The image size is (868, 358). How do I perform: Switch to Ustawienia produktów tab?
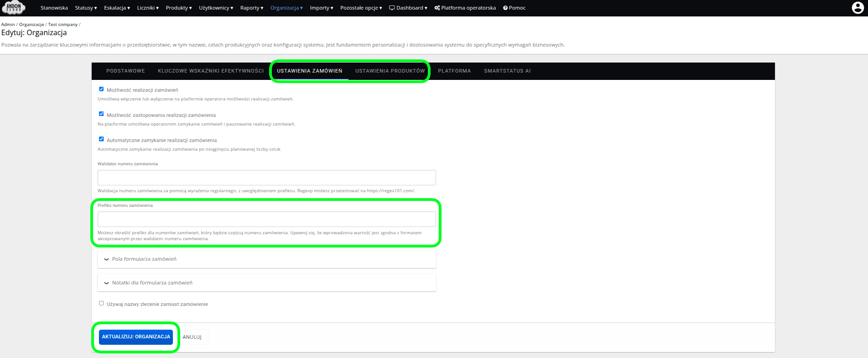pos(390,71)
